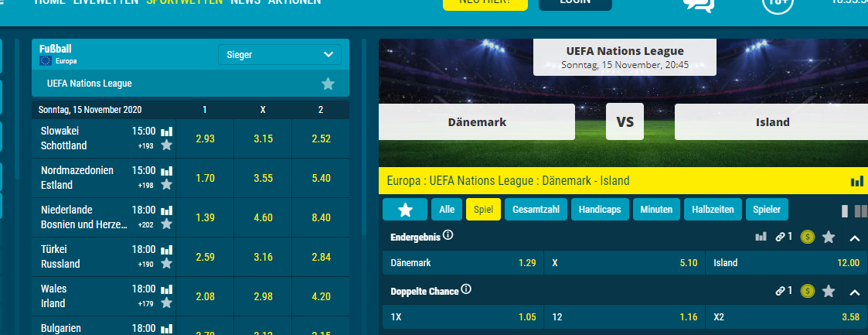The image size is (868, 335).
Task: Pick Estland win odds 5.40
Action: pos(321,178)
